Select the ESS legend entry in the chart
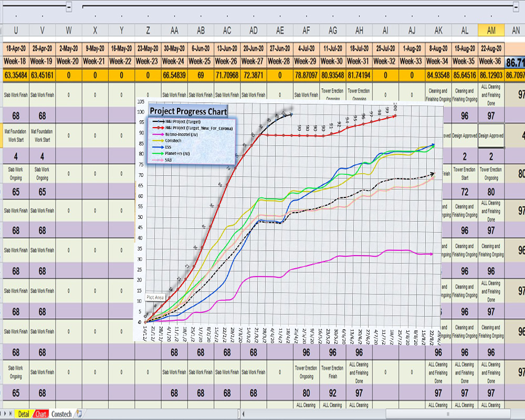Image resolution: width=525 pixels, height=420 pixels. 162,147
